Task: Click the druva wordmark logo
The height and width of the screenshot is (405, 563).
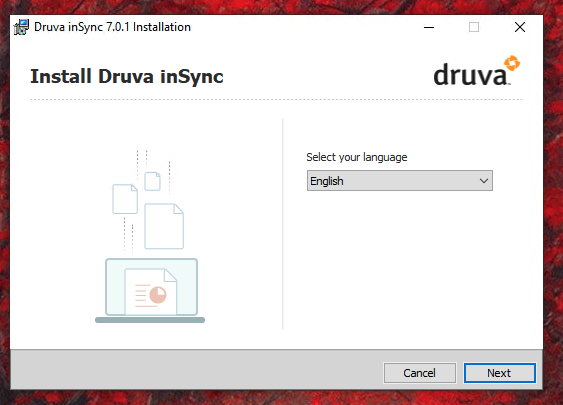Action: tap(476, 71)
